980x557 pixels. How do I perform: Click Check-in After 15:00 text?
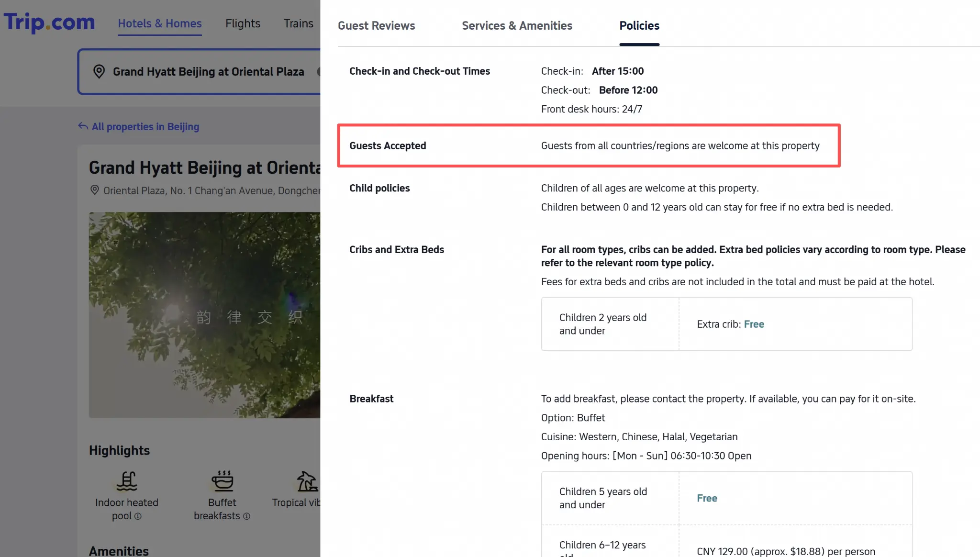coord(592,71)
